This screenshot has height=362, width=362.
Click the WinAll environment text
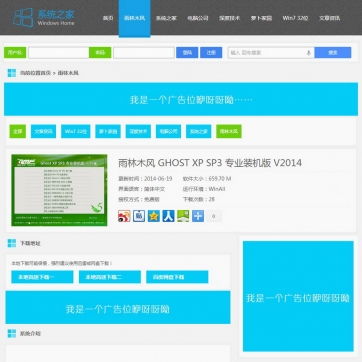(x=217, y=189)
